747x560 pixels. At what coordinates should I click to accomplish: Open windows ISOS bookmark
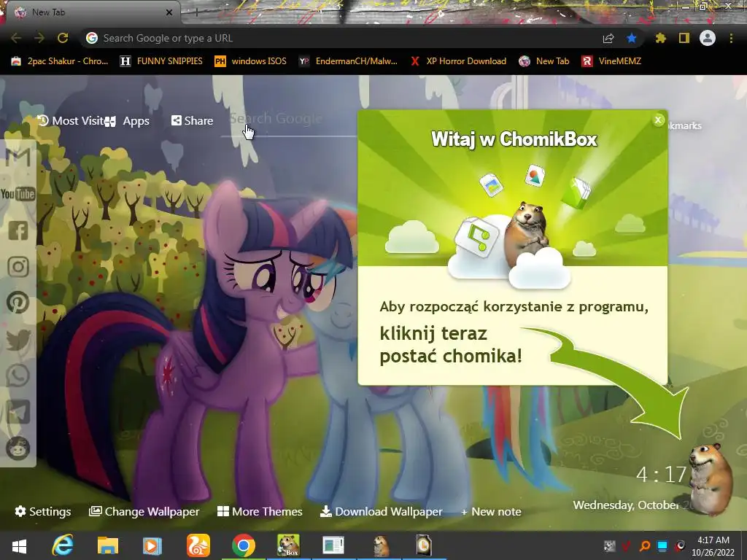pyautogui.click(x=251, y=61)
